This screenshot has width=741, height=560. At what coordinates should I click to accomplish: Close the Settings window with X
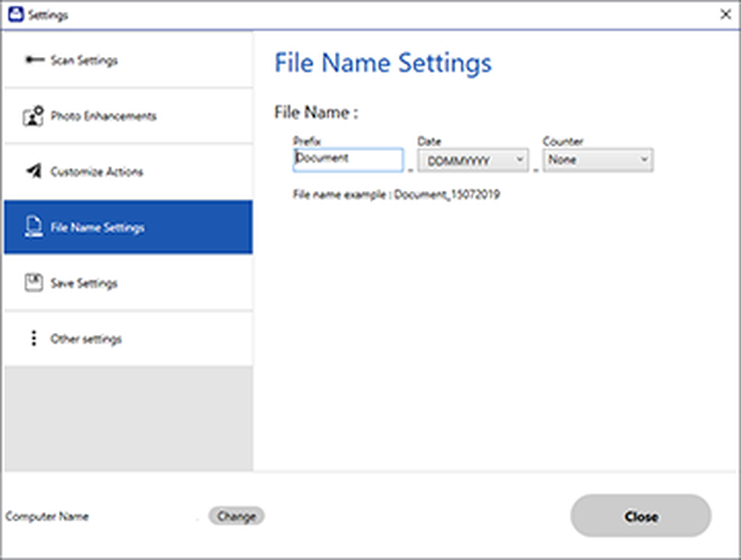pyautogui.click(x=725, y=14)
